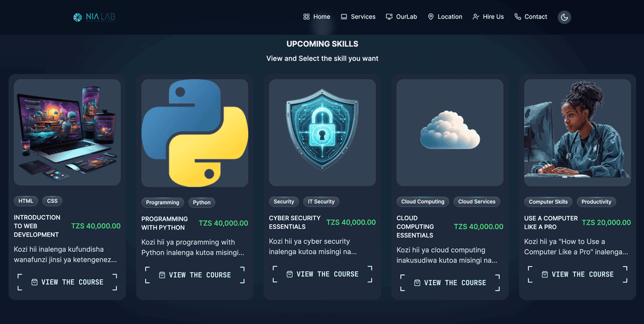
Task: Click the Hire Us person icon
Action: [476, 17]
